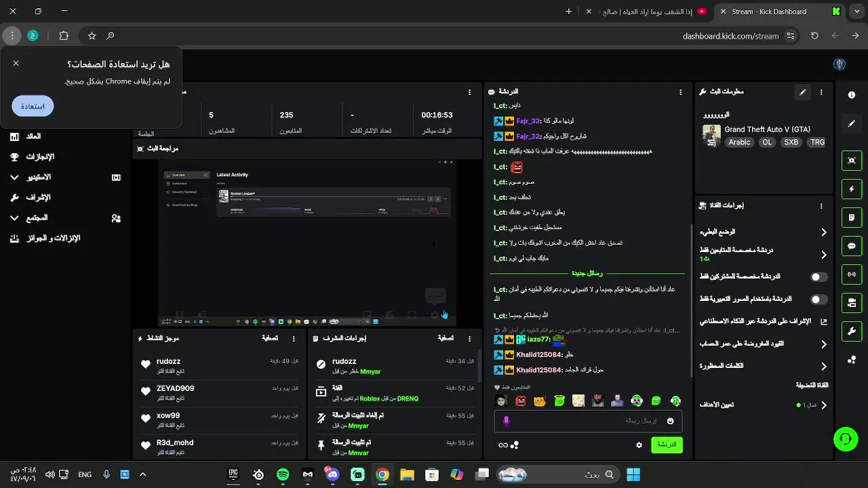Select the angry red face emote
The image size is (868, 488).
point(520,401)
